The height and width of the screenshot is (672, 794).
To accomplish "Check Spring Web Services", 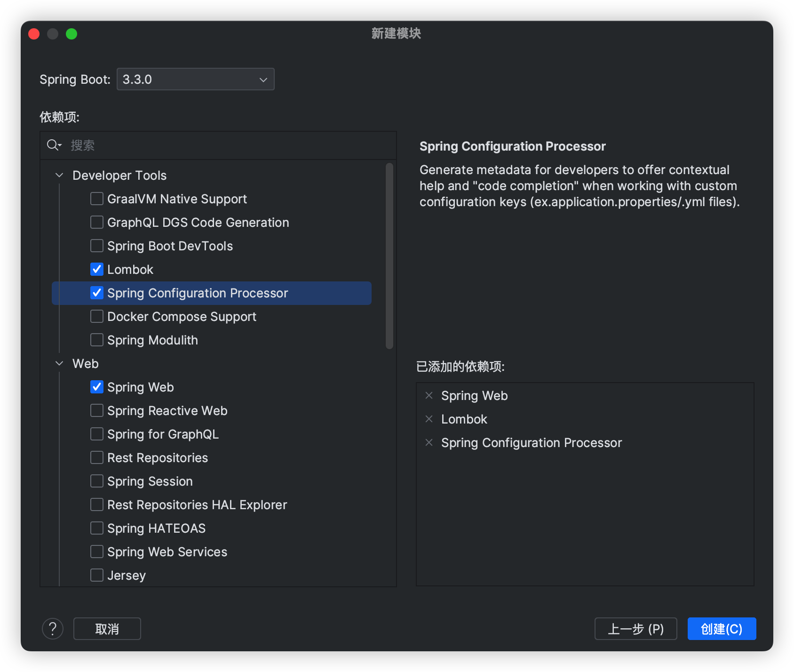I will coord(97,552).
